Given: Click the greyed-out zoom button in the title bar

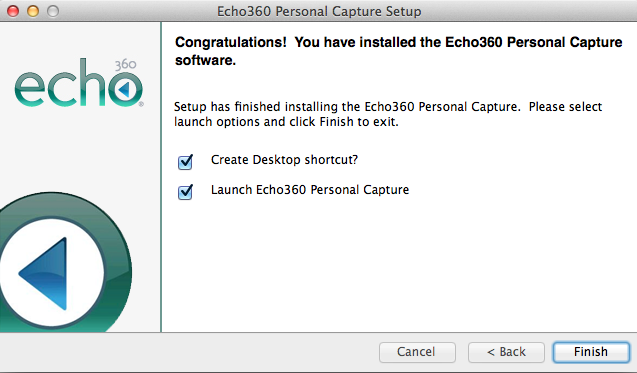Looking at the screenshot, I should 53,11.
